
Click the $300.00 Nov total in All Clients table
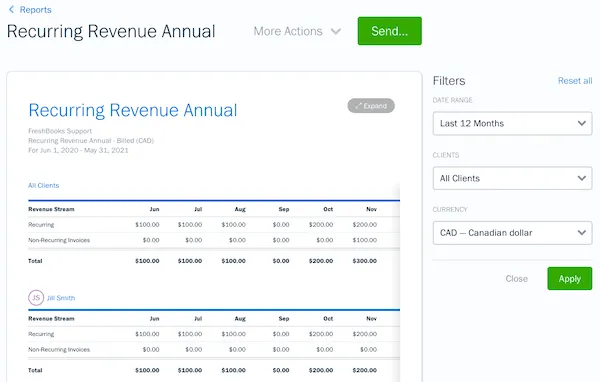(x=364, y=261)
